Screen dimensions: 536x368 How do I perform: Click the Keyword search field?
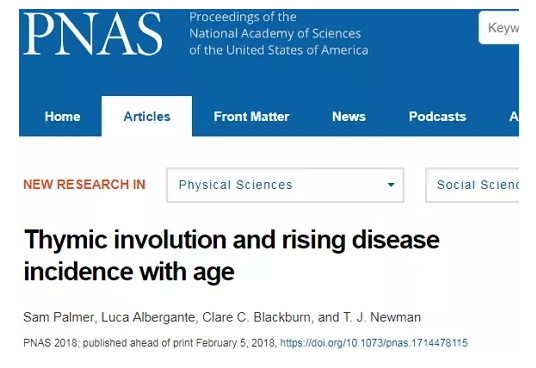click(499, 28)
